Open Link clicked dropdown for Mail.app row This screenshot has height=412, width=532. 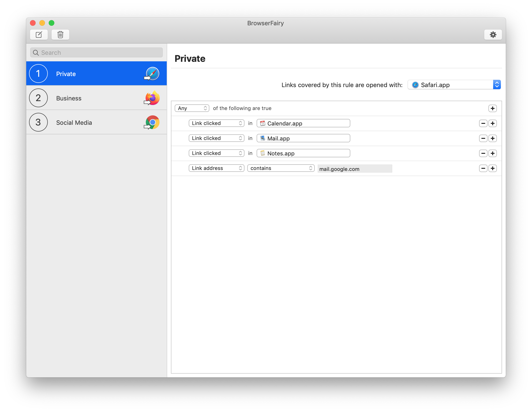(216, 138)
